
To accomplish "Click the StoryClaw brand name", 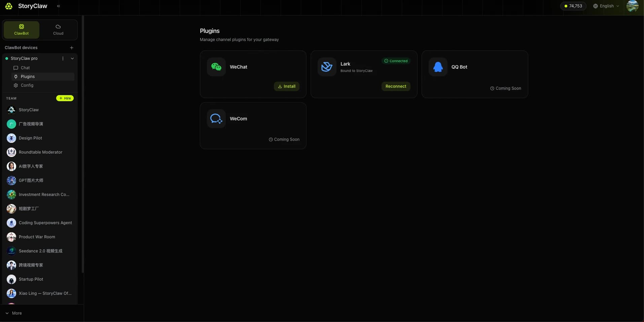I will click(x=33, y=6).
